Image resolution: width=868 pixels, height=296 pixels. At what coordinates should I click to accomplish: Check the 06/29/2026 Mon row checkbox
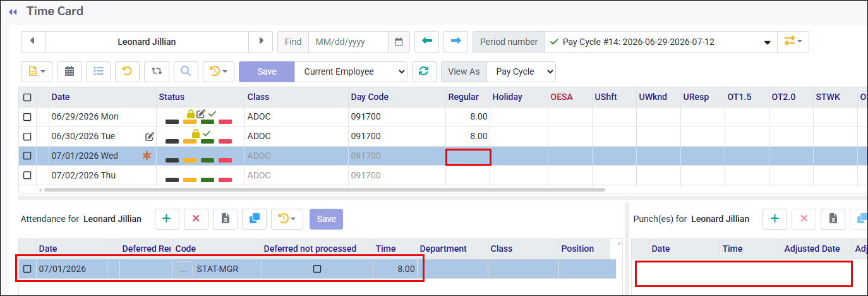click(x=27, y=117)
